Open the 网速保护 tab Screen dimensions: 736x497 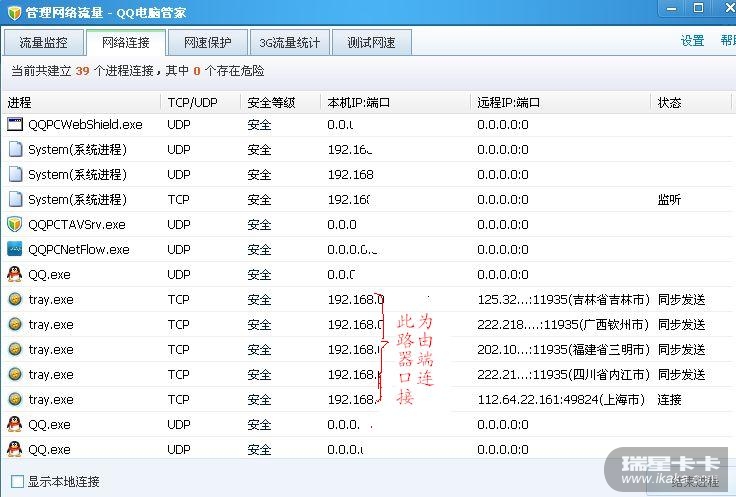[208, 43]
